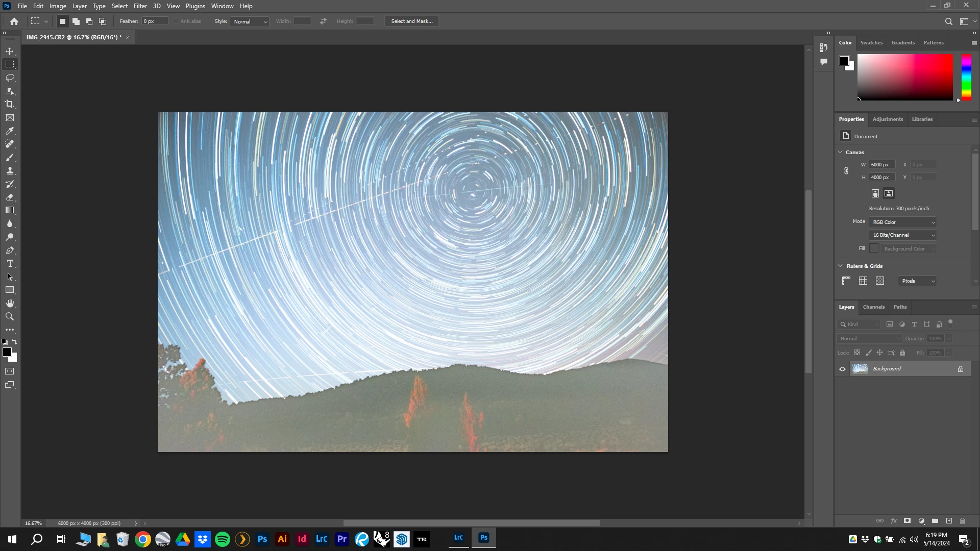Image resolution: width=980 pixels, height=551 pixels.
Task: Toggle the width-height link icon in Canvas
Action: 846,171
